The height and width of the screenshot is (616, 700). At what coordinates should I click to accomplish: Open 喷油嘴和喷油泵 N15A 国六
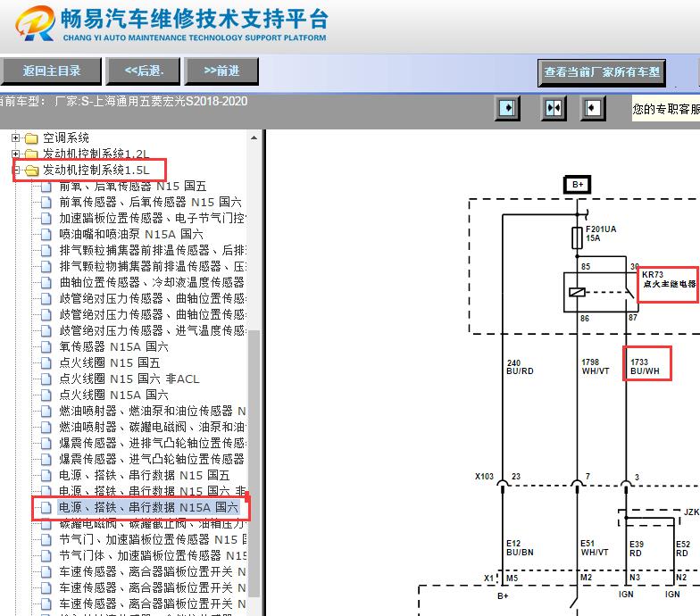[131, 234]
